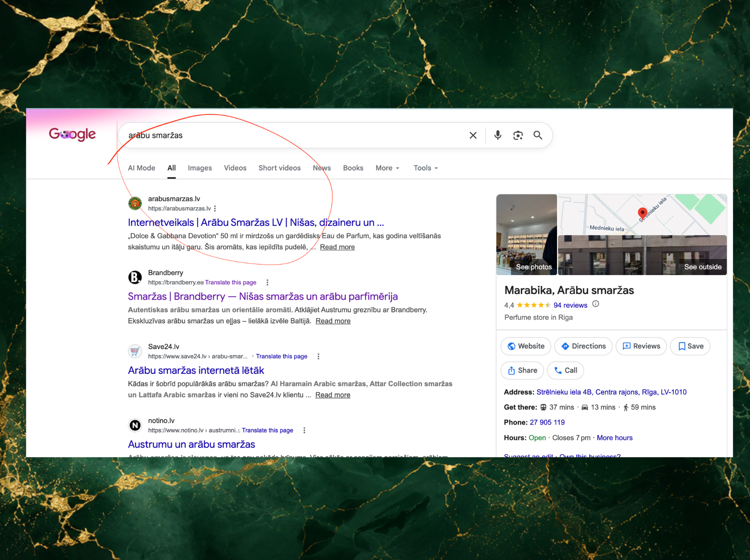The image size is (750, 560).
Task: Expand More hours for Marabika
Action: pos(615,438)
